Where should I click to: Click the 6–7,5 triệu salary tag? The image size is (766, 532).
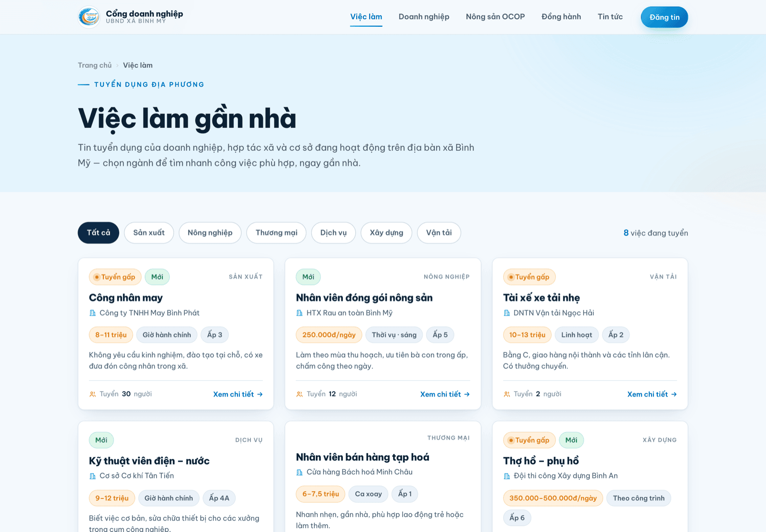[x=321, y=494]
